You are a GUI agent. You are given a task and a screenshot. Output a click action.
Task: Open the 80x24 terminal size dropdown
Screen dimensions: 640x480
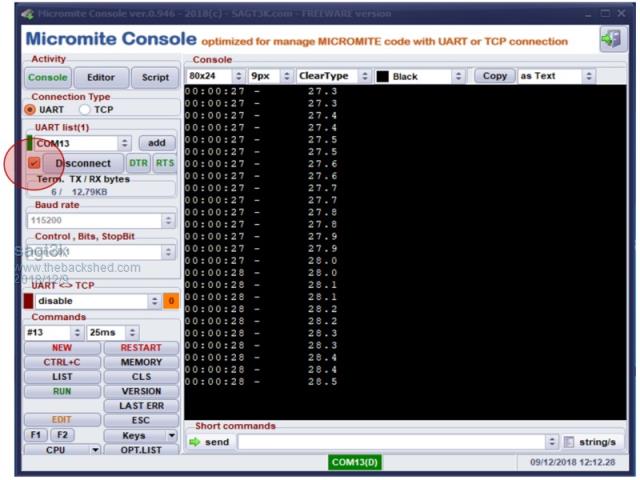[239, 76]
